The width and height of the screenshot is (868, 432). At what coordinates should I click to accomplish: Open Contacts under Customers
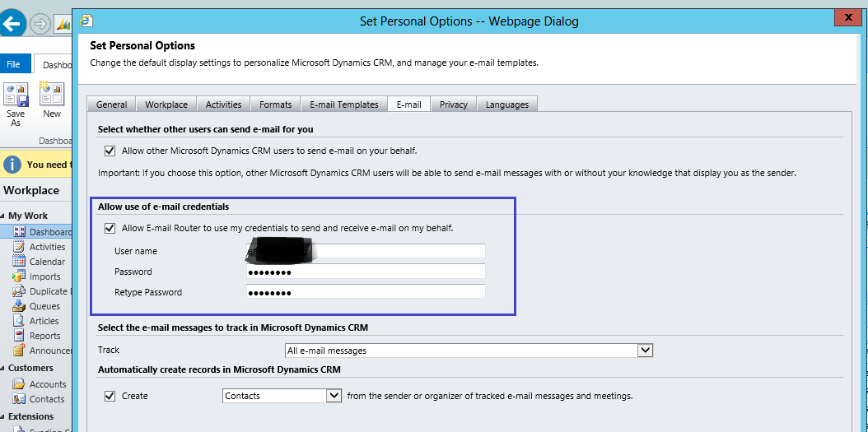[46, 399]
